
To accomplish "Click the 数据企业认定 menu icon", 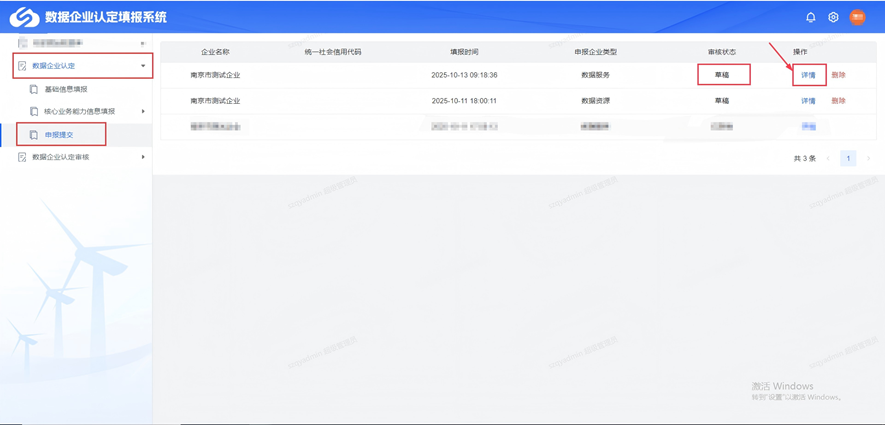I will pyautogui.click(x=22, y=66).
